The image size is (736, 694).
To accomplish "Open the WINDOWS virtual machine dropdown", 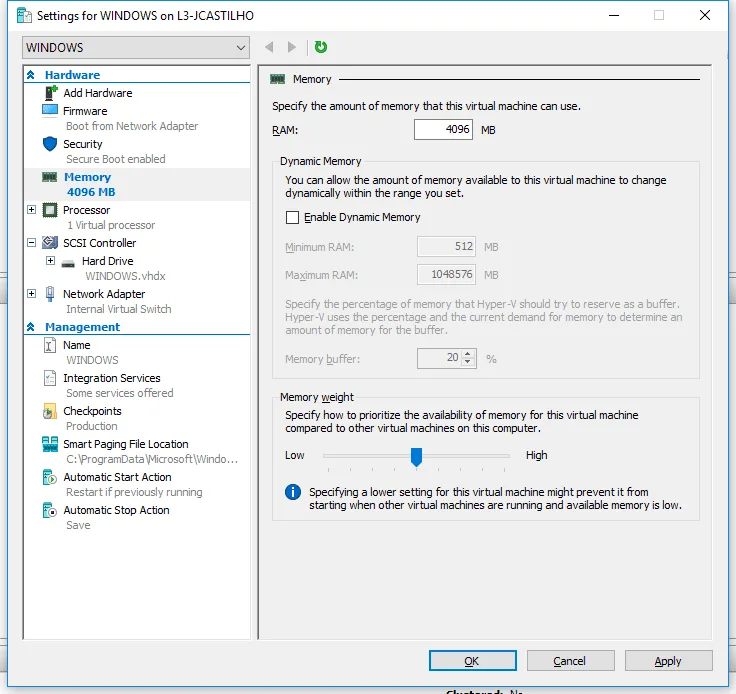I will pos(136,47).
